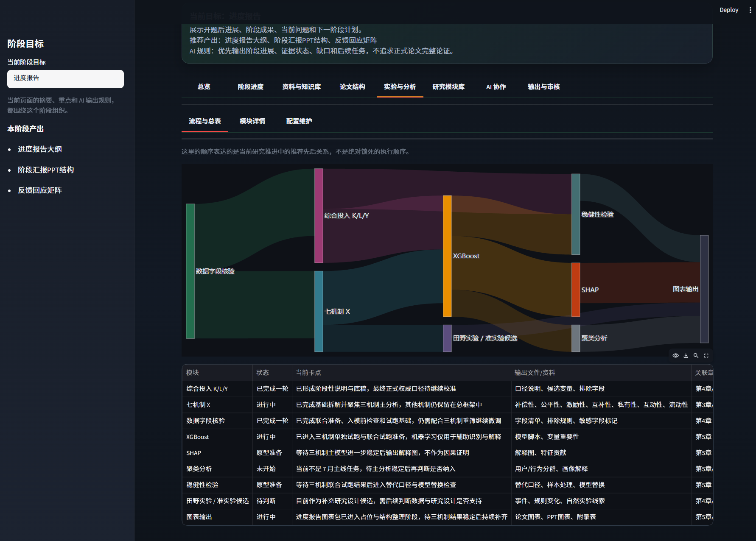
Task: Open the three-dot app menu
Action: click(x=750, y=10)
